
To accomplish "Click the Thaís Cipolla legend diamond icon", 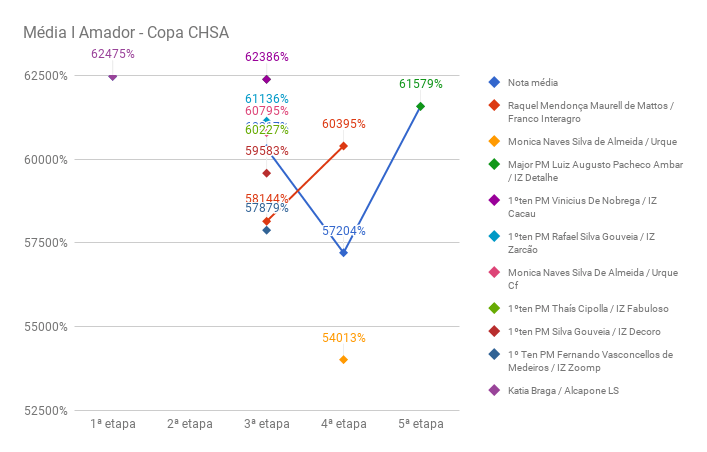I will pyautogui.click(x=494, y=308).
